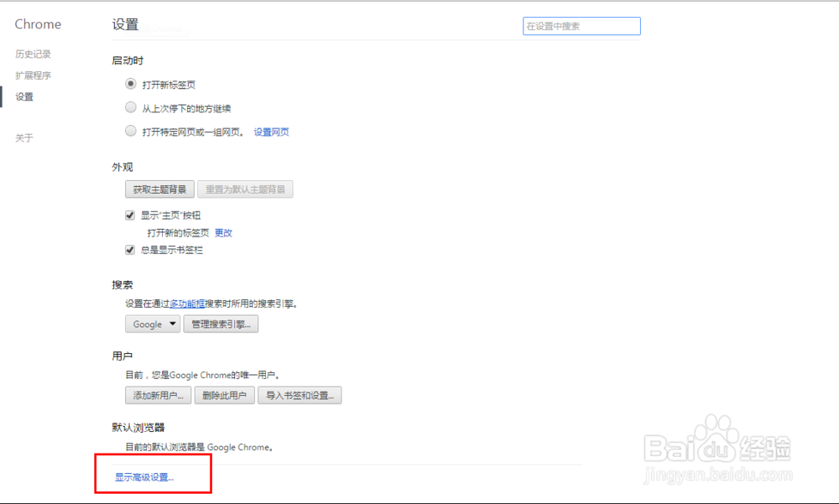Open the Google search engine dropdown
This screenshot has width=839, height=504.
[x=153, y=325]
